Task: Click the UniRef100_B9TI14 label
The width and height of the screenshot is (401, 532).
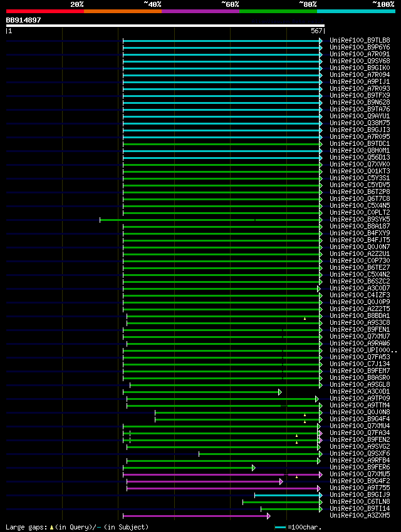Action: 360,509
